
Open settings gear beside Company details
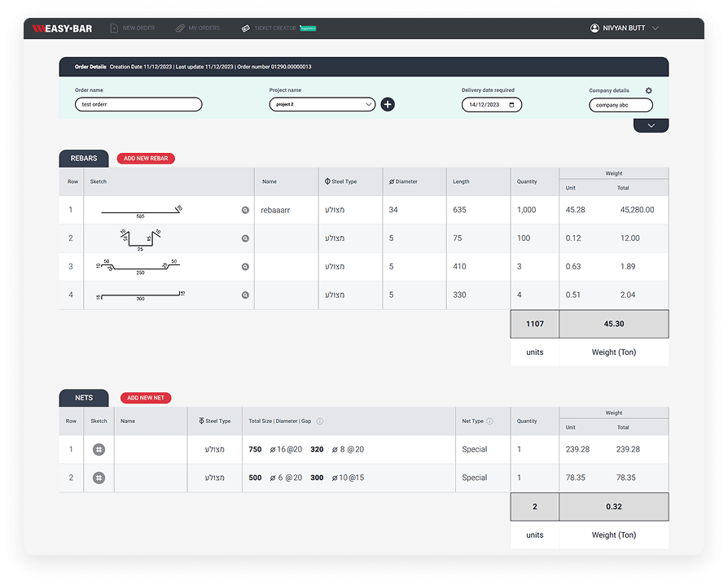(649, 90)
